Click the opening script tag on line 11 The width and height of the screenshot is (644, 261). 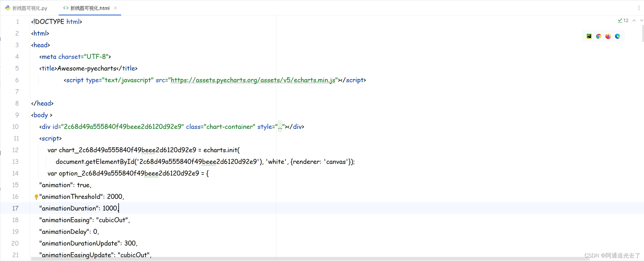click(x=50, y=138)
